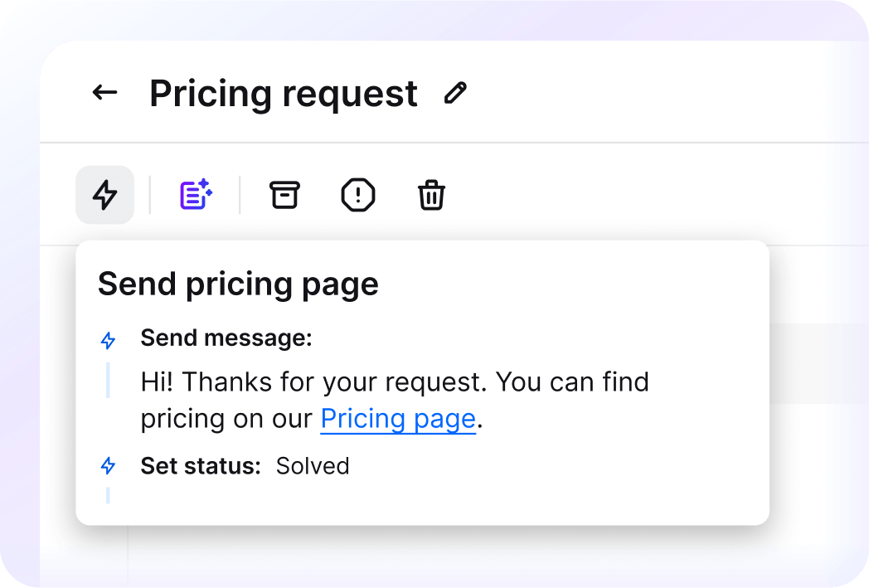Image resolution: width=869 pixels, height=588 pixels.
Task: Open the AI template composer icon
Action: point(194,194)
